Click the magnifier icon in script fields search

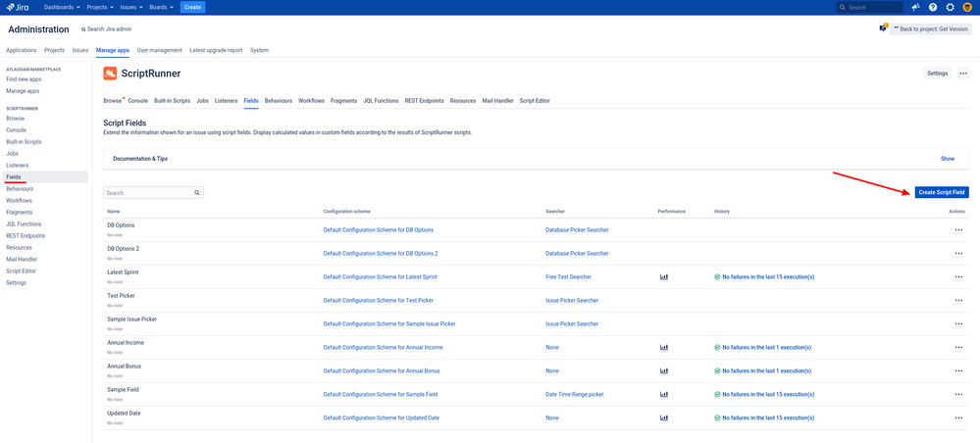pyautogui.click(x=197, y=193)
